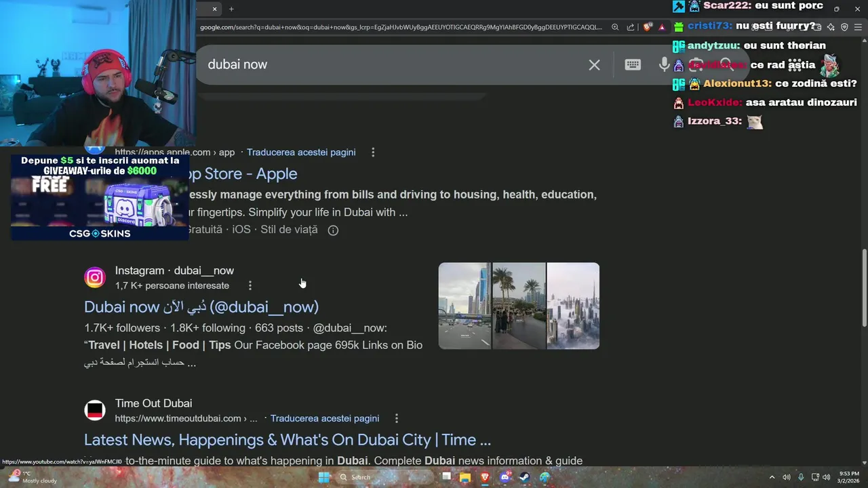Click the timeoutdubai.com URL text
868x488 pixels.
186,419
